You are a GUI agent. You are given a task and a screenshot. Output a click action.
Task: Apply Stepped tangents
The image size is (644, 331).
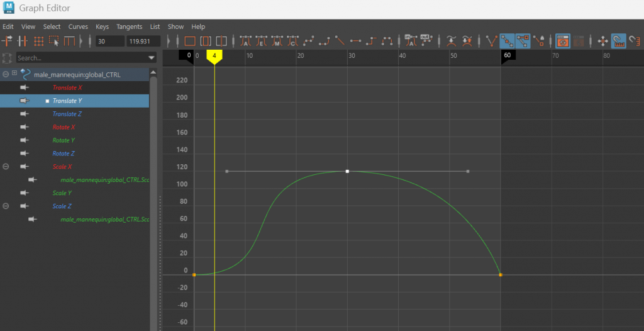click(371, 41)
